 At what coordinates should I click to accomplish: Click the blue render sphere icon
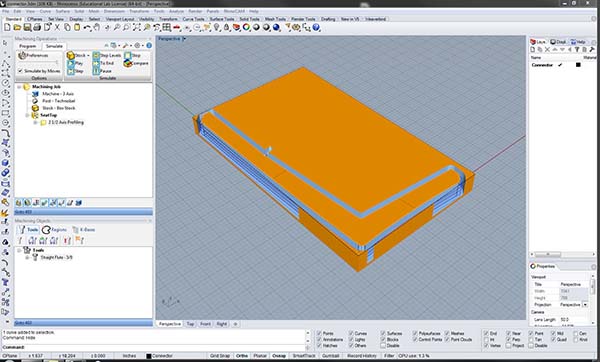[276, 27]
